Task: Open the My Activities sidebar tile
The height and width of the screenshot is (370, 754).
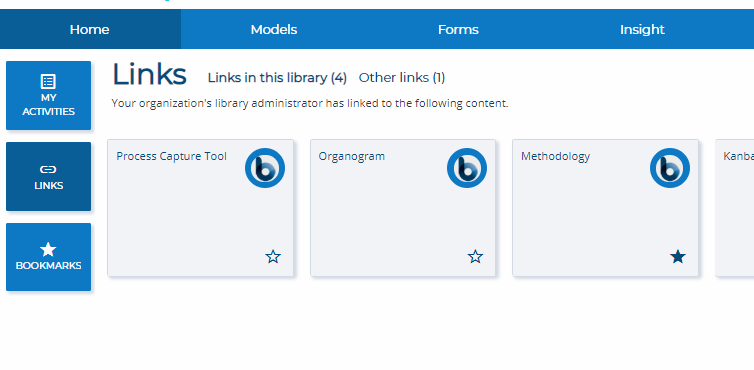Action: [x=49, y=95]
